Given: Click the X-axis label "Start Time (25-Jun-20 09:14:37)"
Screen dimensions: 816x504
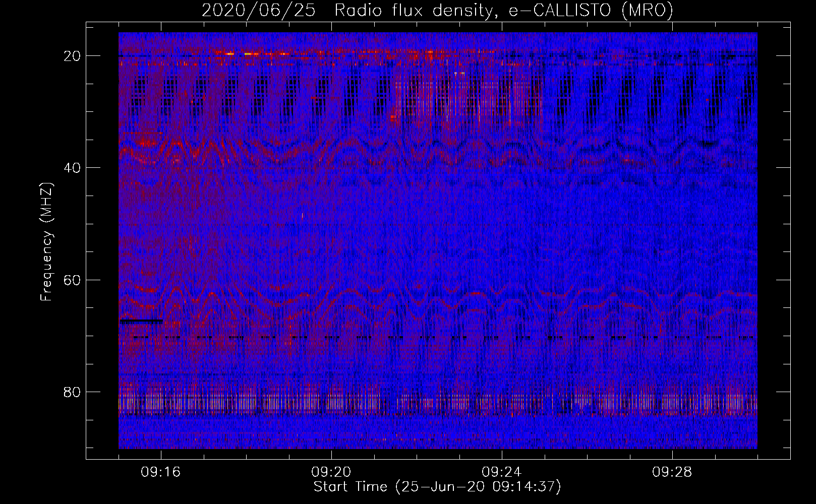Looking at the screenshot, I should point(437,487).
